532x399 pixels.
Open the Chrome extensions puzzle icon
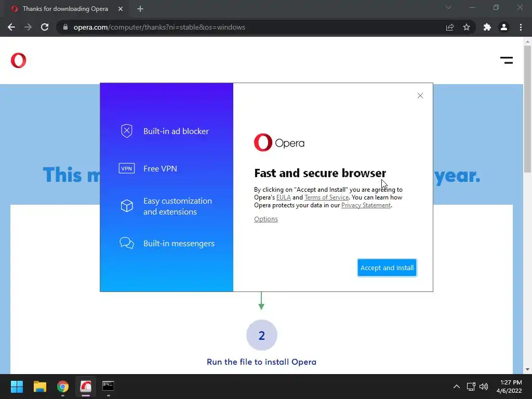click(487, 27)
